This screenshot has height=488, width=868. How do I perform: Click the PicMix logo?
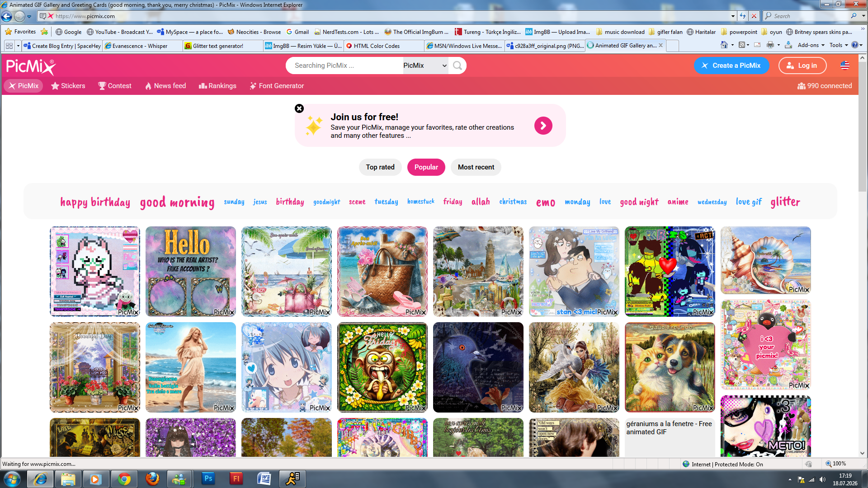pyautogui.click(x=31, y=66)
